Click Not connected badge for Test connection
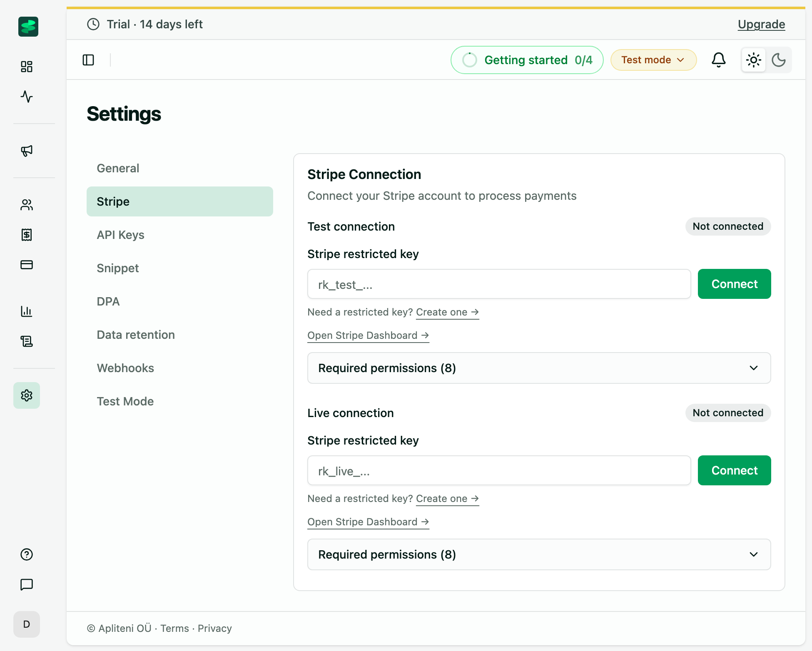812x651 pixels. pyautogui.click(x=728, y=226)
